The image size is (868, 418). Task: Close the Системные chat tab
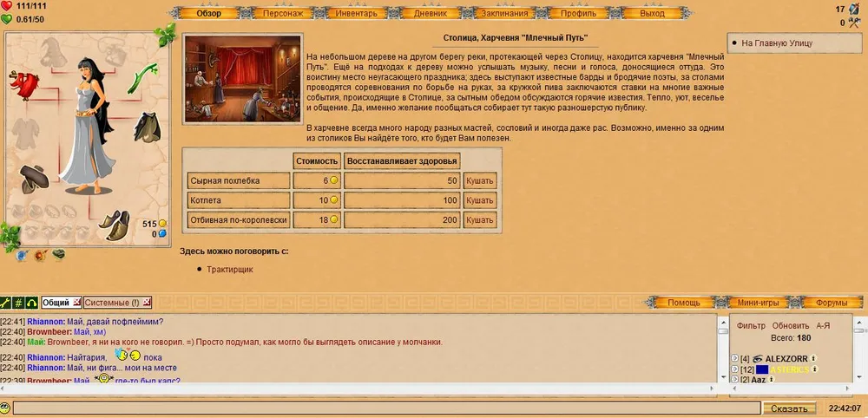click(147, 303)
